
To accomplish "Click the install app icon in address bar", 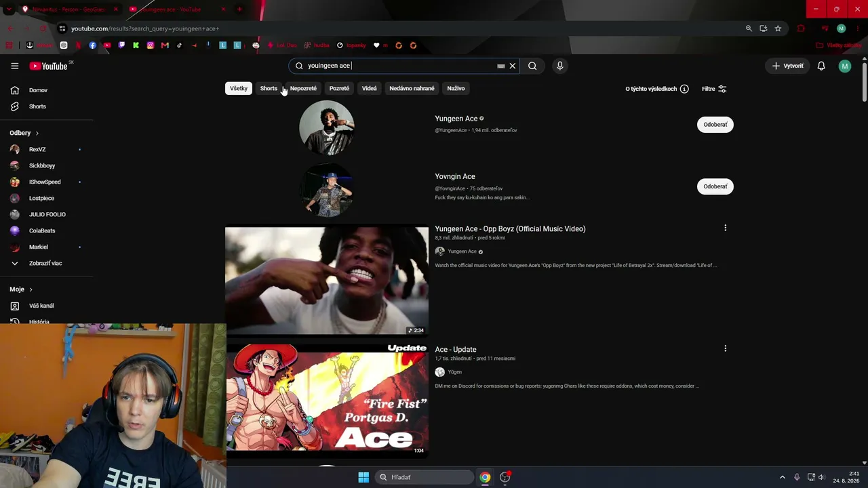I will pyautogui.click(x=763, y=28).
